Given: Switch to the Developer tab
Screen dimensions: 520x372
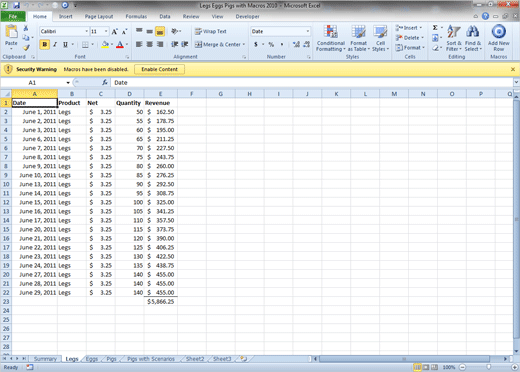Looking at the screenshot, I should [247, 16].
